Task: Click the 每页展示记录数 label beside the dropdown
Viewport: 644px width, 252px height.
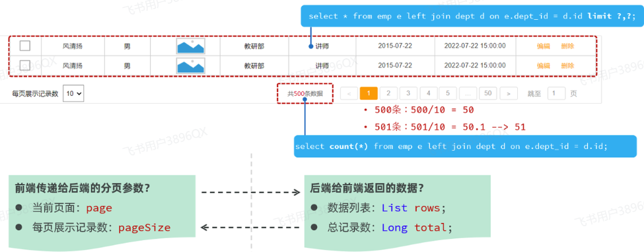Action: pyautogui.click(x=35, y=94)
